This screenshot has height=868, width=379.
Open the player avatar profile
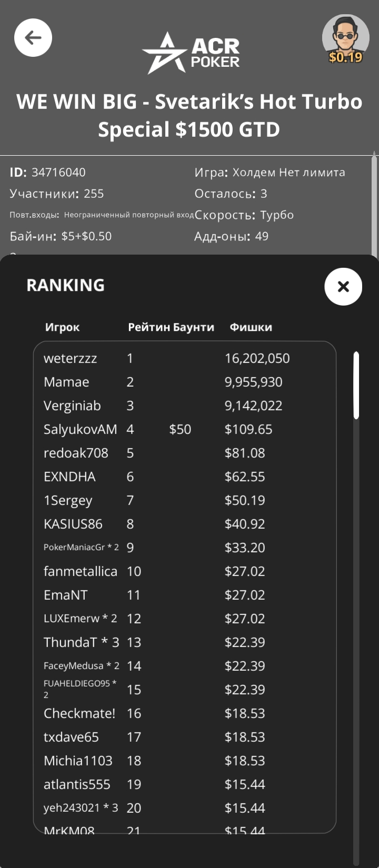(x=345, y=38)
